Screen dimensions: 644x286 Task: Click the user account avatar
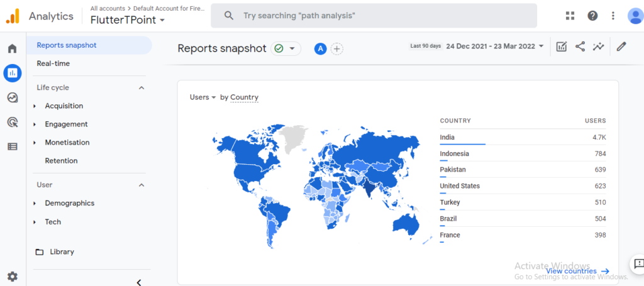(635, 16)
